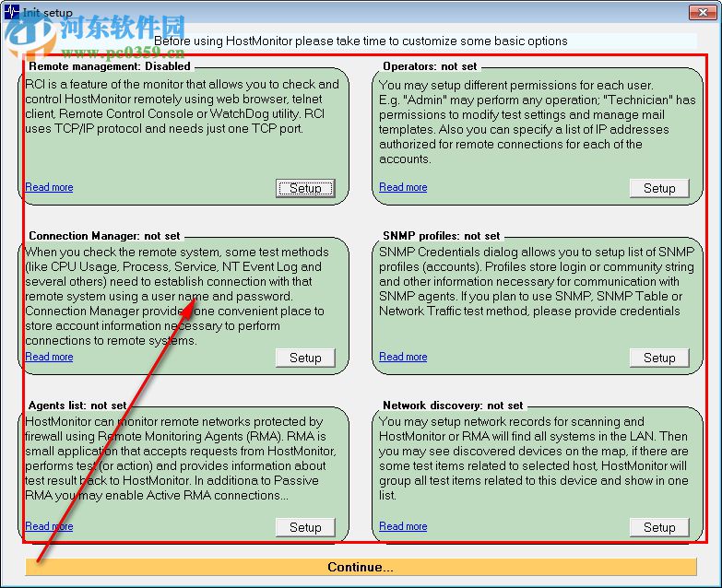Follow Read more link under Connection Manager
Image resolution: width=722 pixels, height=588 pixels.
pyautogui.click(x=49, y=357)
